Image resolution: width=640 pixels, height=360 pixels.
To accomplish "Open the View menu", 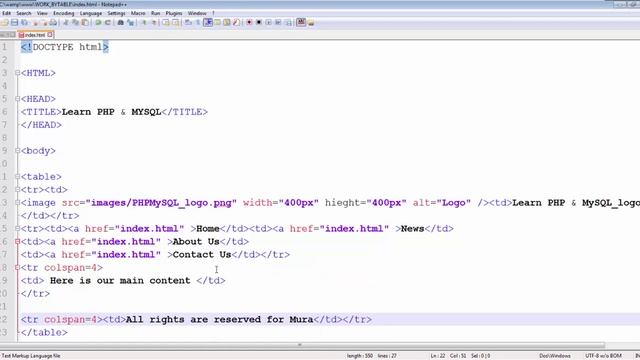I will tap(42, 13).
